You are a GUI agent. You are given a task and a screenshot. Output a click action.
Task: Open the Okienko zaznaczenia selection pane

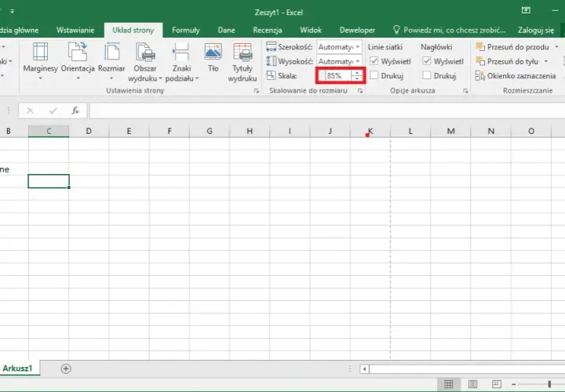tap(516, 76)
